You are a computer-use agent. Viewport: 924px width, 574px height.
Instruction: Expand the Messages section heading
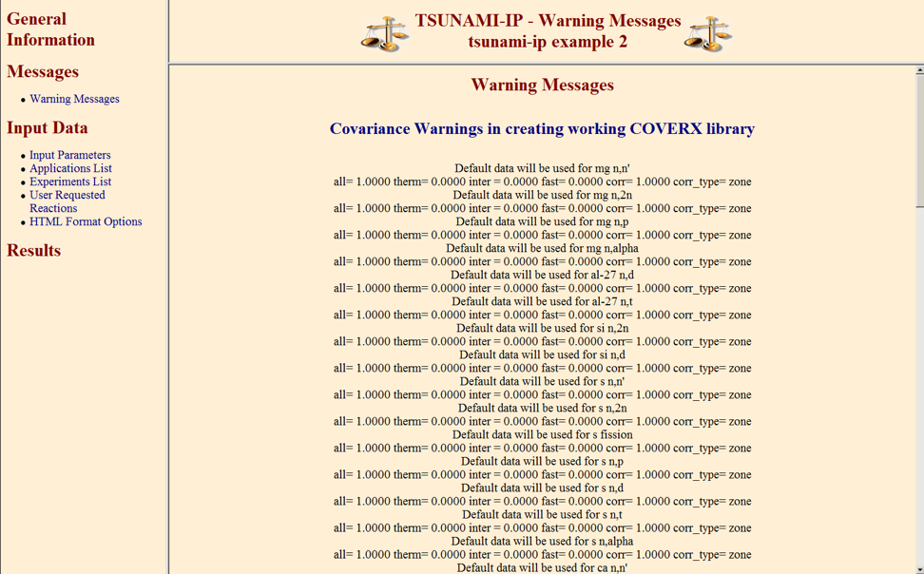[43, 72]
